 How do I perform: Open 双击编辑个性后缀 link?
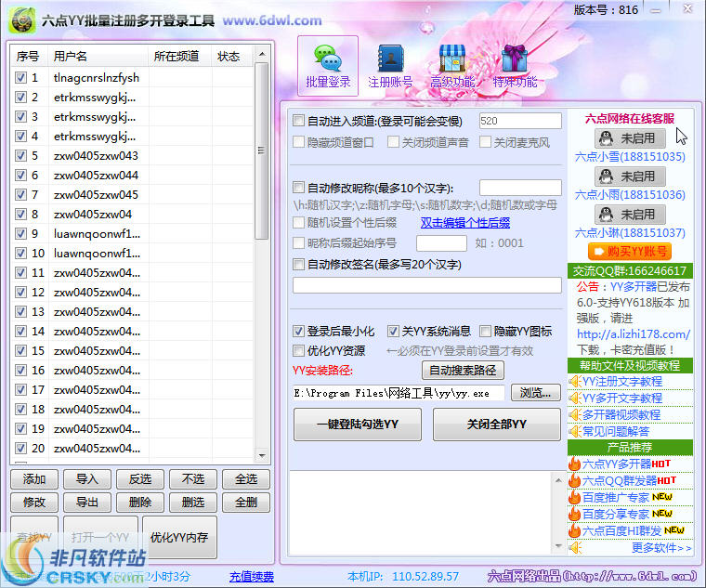tap(465, 222)
